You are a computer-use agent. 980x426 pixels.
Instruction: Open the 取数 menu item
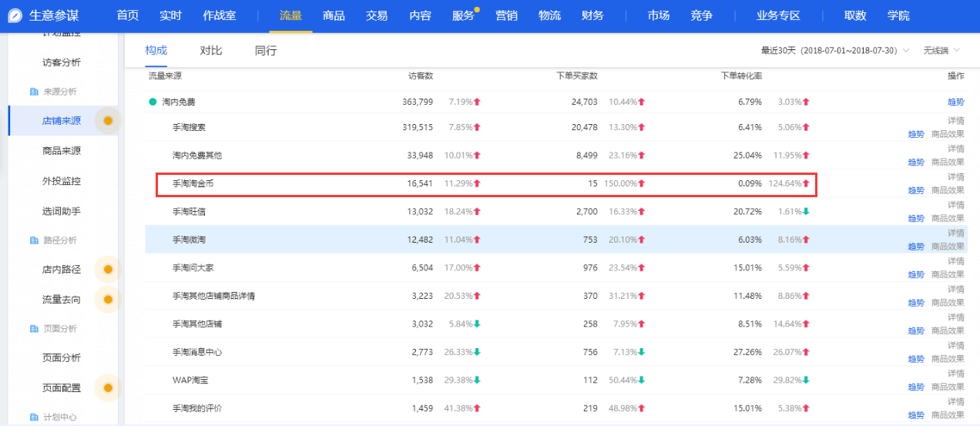(855, 16)
